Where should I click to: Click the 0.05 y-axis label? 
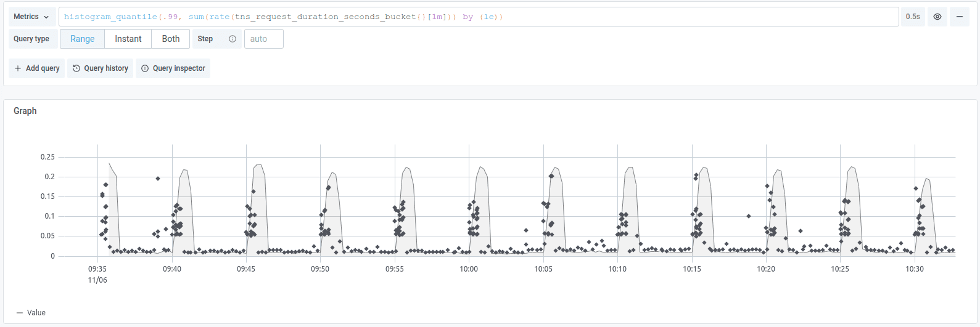(47, 236)
